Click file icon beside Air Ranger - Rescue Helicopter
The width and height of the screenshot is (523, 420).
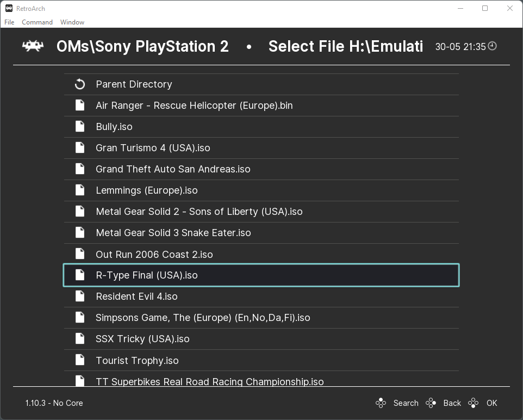[x=80, y=105]
